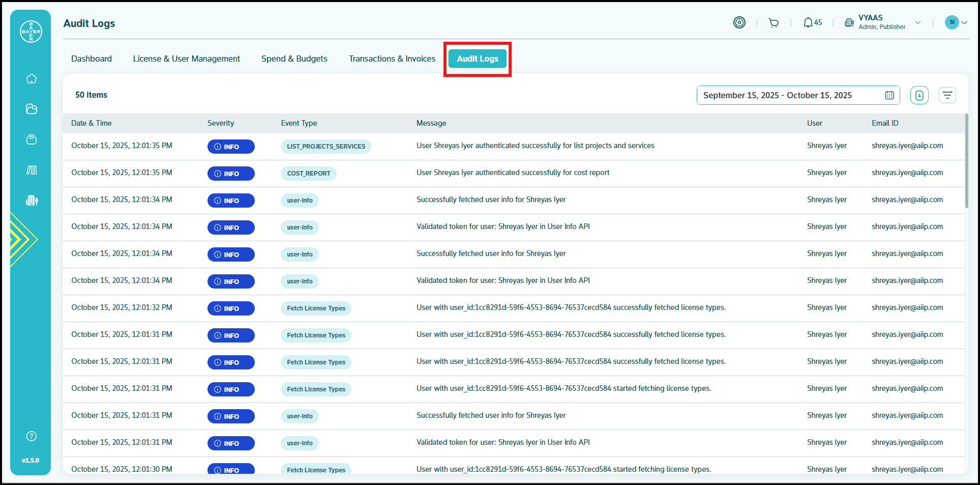Open the folders icon in sidebar
Image resolution: width=980 pixels, height=485 pixels.
tap(32, 109)
